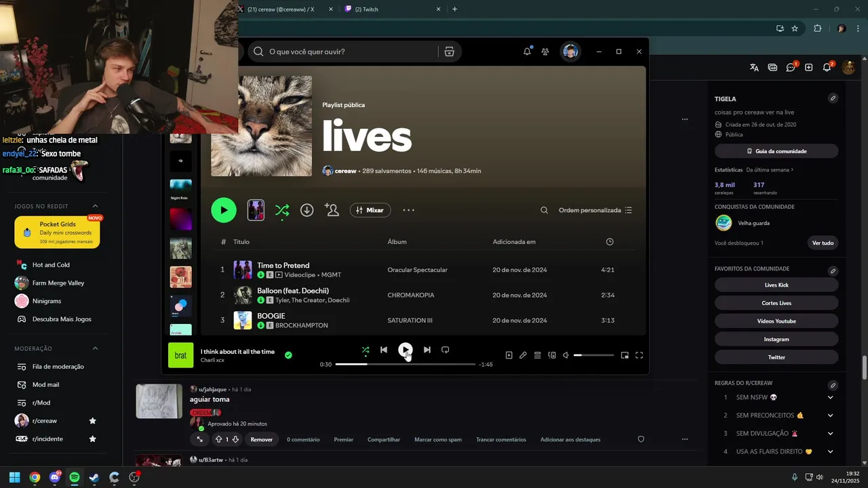This screenshot has height=488, width=868.
Task: Click play button in player bar
Action: coord(405,350)
